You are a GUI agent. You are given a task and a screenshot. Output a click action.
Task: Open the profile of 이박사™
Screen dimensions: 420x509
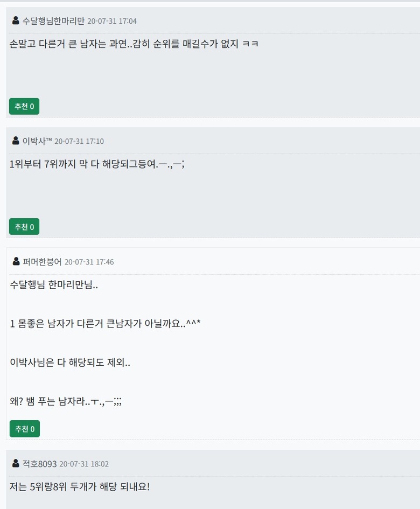pyautogui.click(x=37, y=141)
